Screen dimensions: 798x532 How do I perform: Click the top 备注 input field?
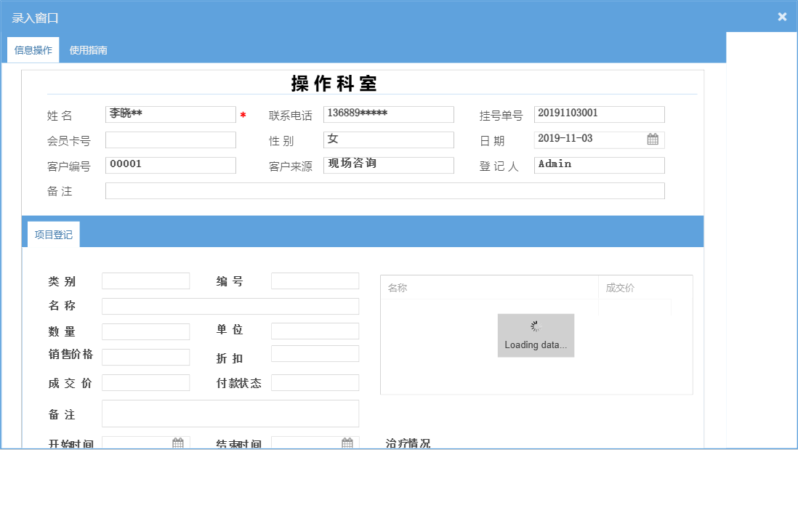pos(385,190)
